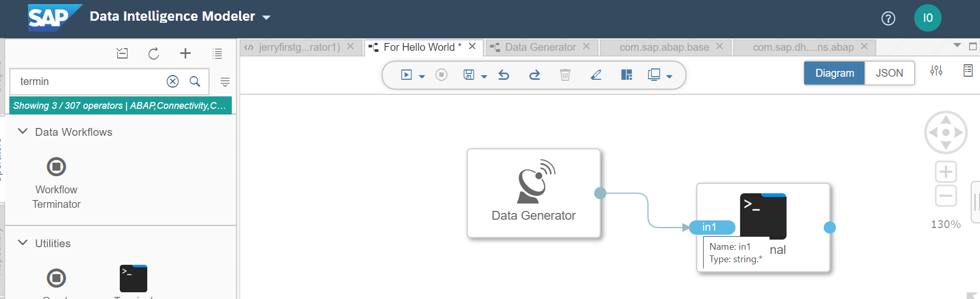980x299 pixels.
Task: Open the tab overflow dropdown arrow
Action: coord(957,46)
